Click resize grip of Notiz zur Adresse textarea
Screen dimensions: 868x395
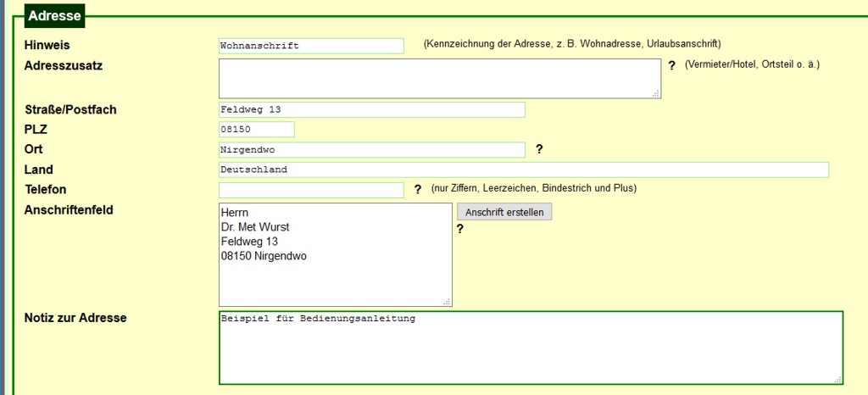click(838, 380)
